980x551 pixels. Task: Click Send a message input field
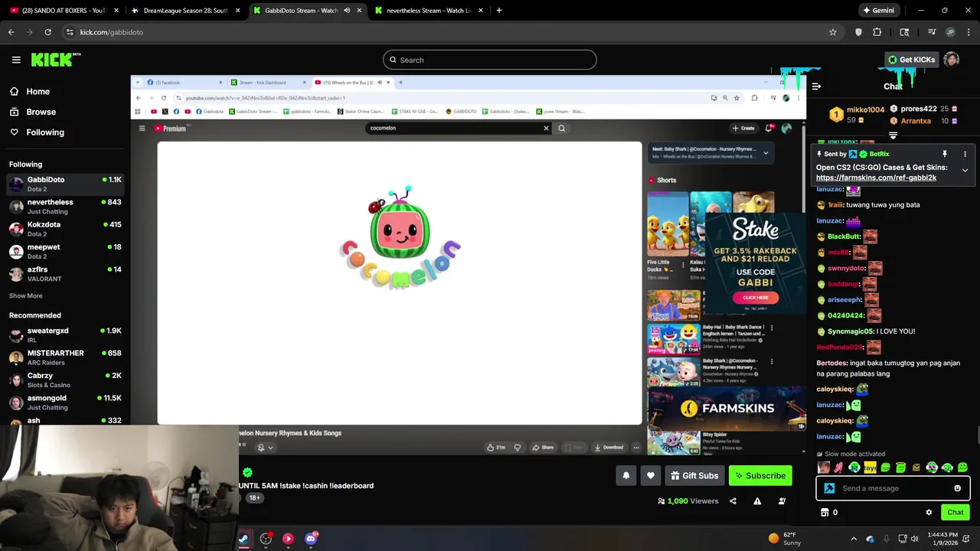pos(893,488)
